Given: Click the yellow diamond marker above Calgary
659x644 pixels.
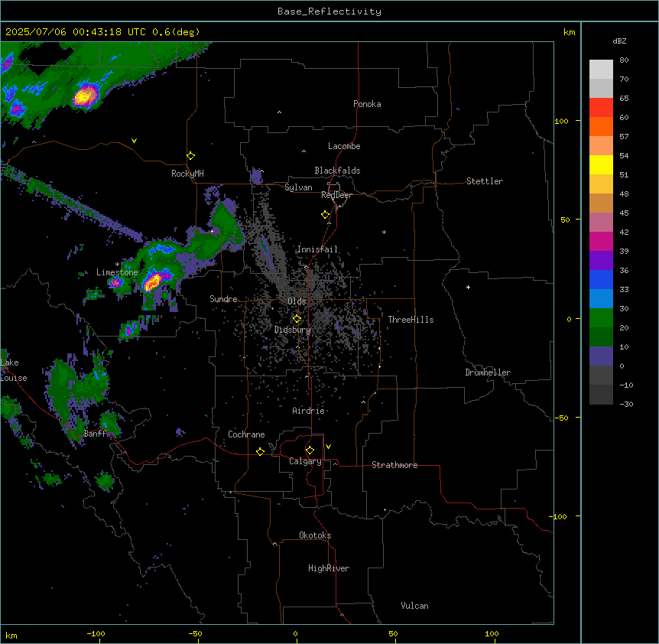Looking at the screenshot, I should (310, 450).
